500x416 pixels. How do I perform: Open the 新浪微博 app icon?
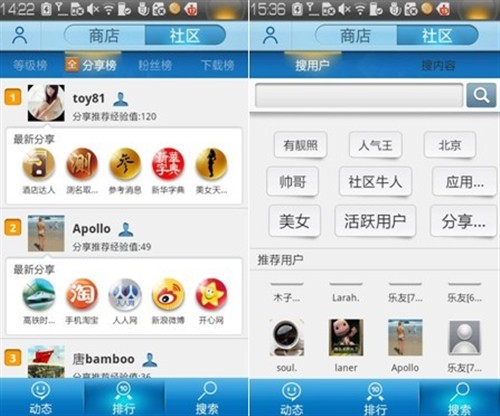tap(168, 295)
